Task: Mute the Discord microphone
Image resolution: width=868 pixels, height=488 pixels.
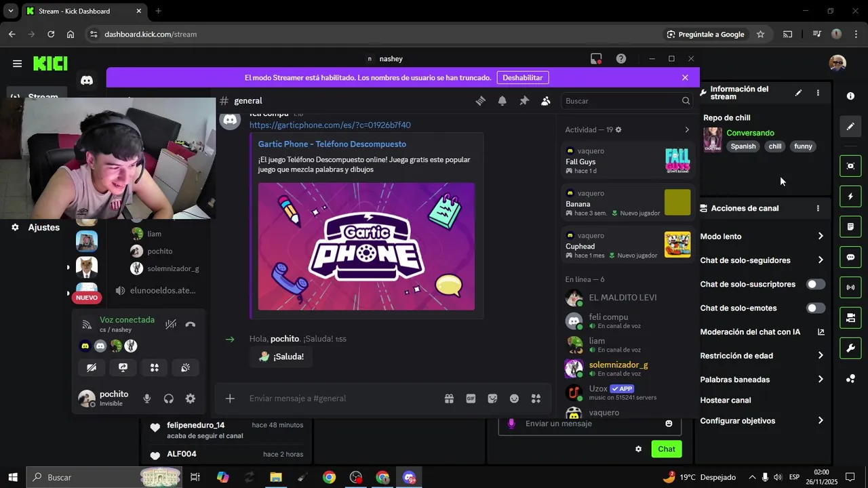Action: point(147,399)
